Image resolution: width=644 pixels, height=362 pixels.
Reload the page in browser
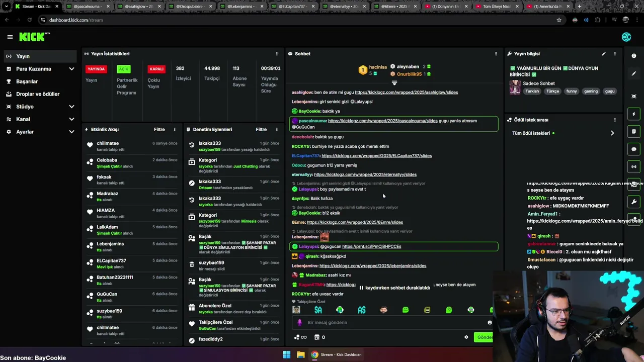(x=29, y=20)
